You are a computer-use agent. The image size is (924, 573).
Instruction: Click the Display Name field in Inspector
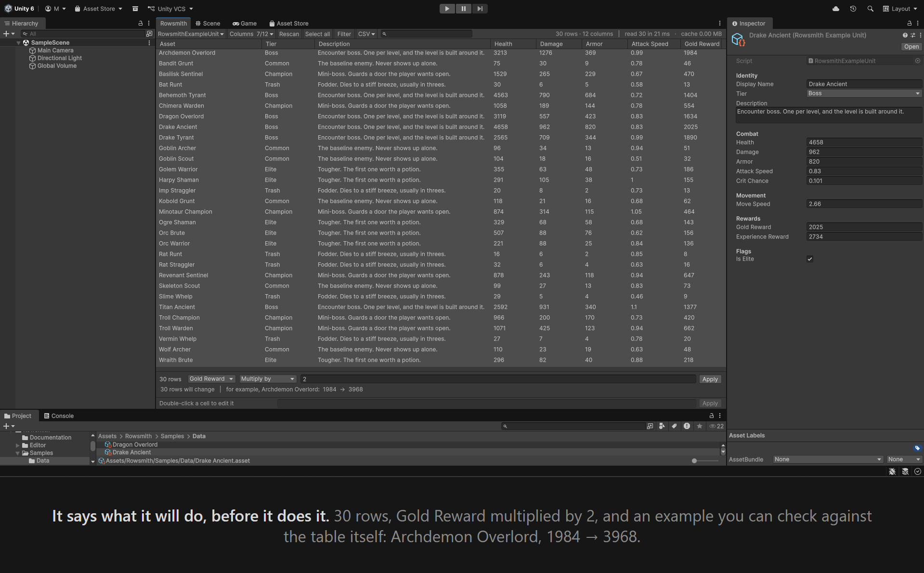pyautogui.click(x=864, y=84)
